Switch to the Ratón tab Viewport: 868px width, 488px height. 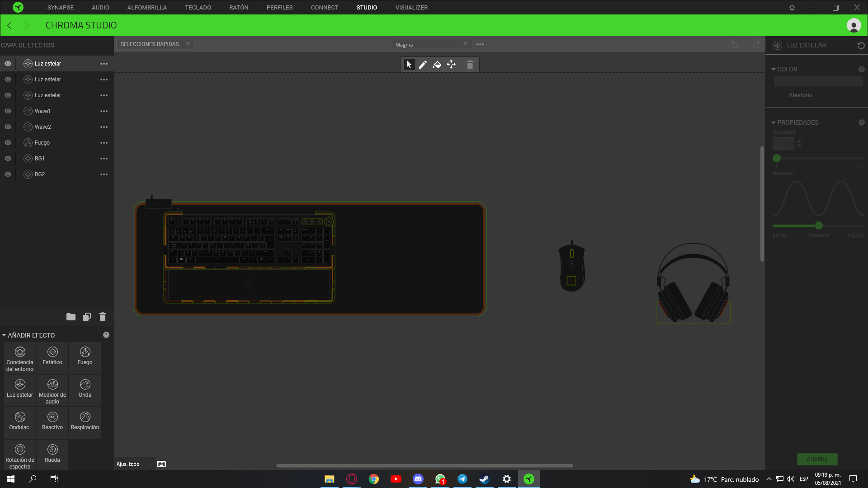239,8
